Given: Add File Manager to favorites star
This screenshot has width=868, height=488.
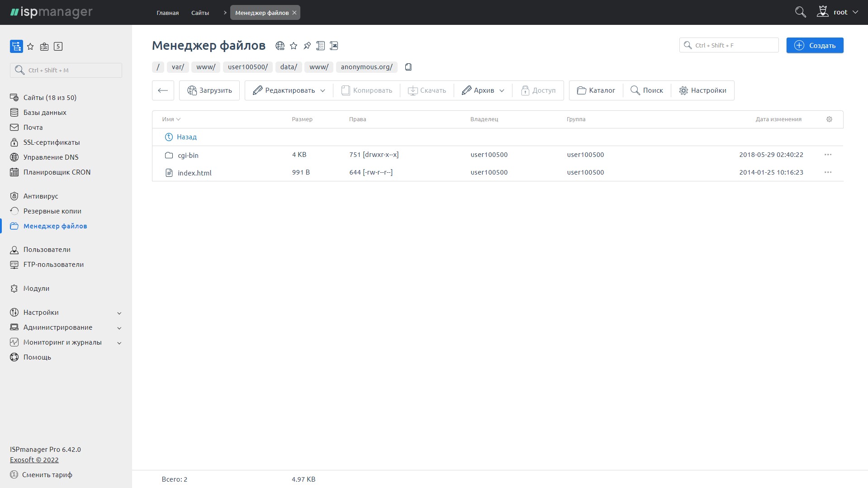Looking at the screenshot, I should tap(294, 46).
